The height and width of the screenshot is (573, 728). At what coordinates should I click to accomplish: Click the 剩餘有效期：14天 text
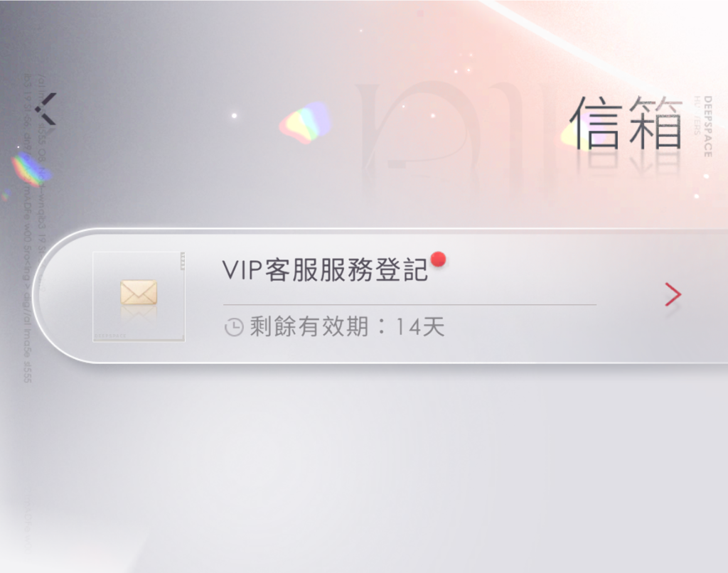pyautogui.click(x=347, y=327)
